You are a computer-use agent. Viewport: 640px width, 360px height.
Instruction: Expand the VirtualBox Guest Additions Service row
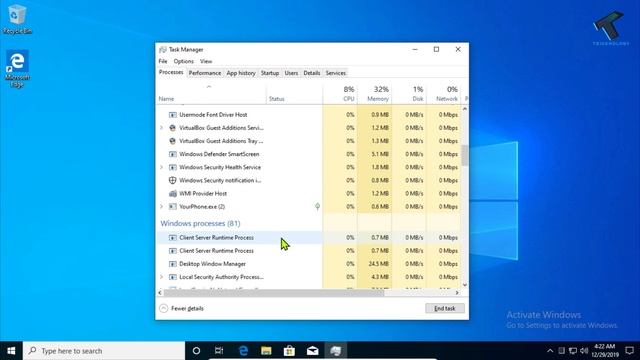[161, 128]
